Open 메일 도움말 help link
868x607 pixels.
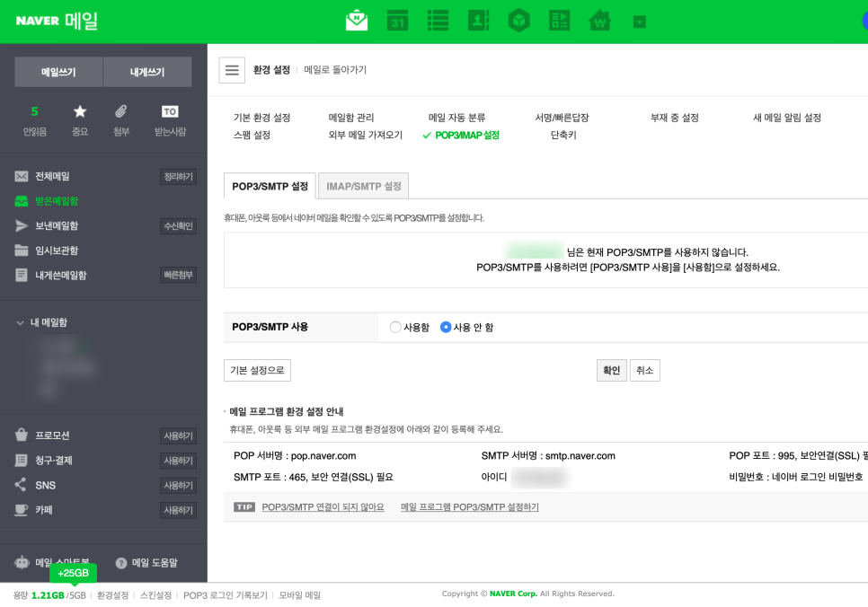point(146,563)
